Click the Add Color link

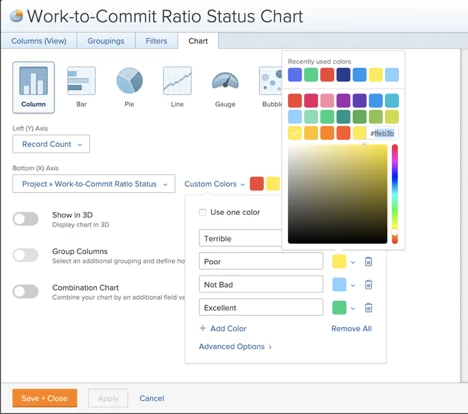(x=223, y=328)
